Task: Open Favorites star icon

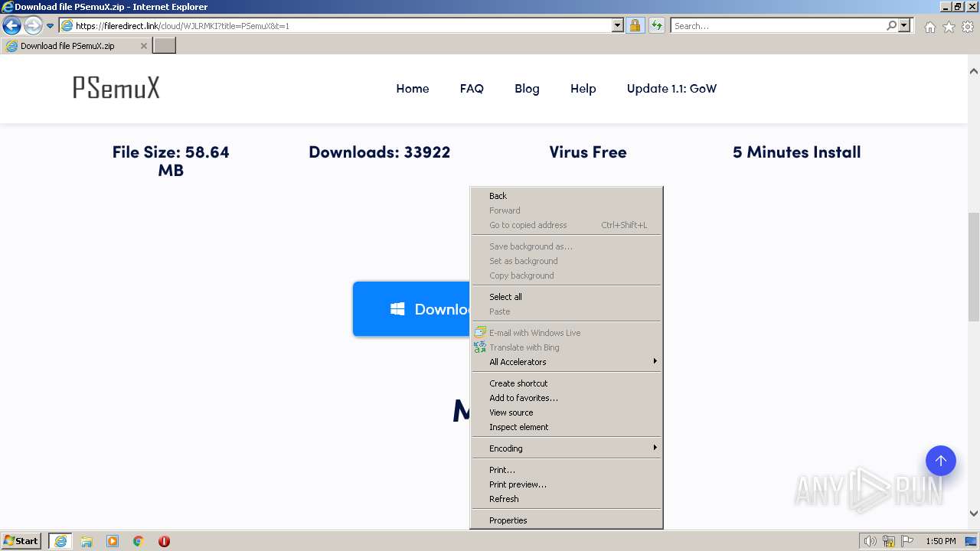Action: pos(949,27)
